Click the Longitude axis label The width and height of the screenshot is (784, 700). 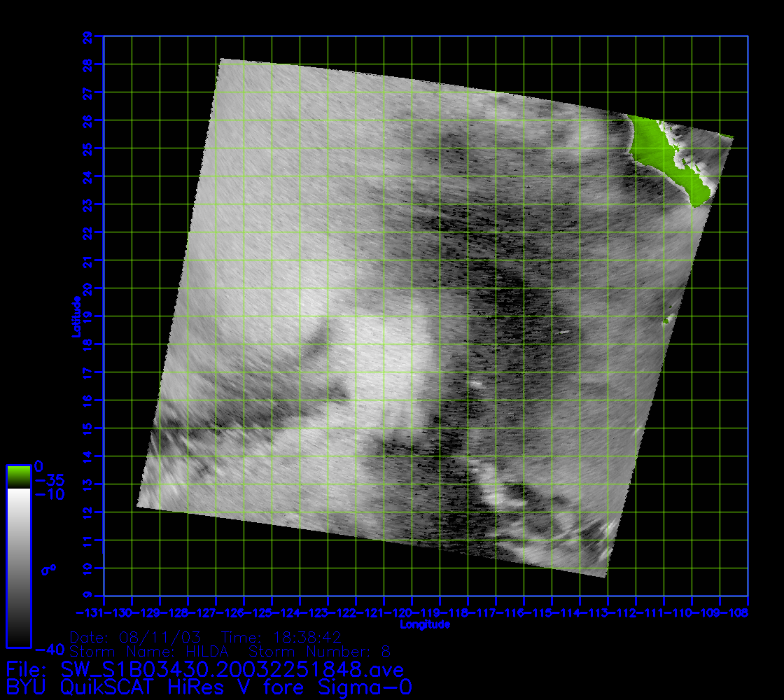(425, 624)
